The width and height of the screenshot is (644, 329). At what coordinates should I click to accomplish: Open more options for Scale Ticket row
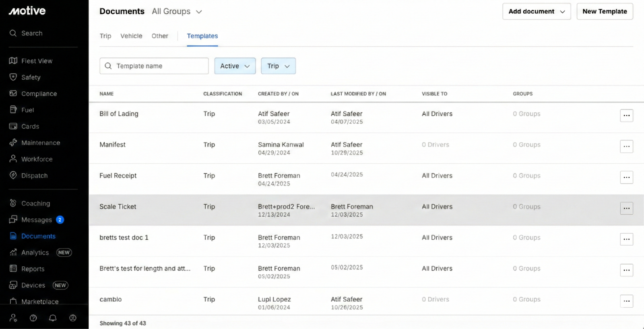626,208
